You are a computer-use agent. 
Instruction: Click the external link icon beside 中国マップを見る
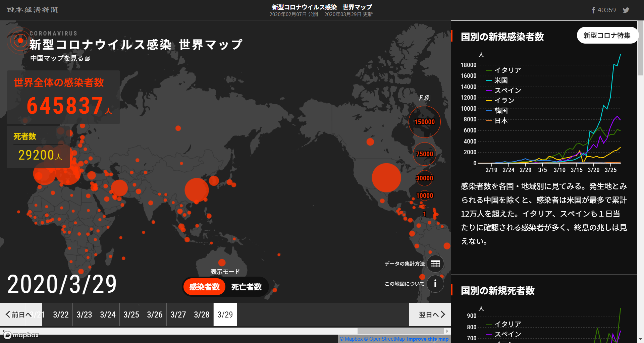[x=88, y=58]
